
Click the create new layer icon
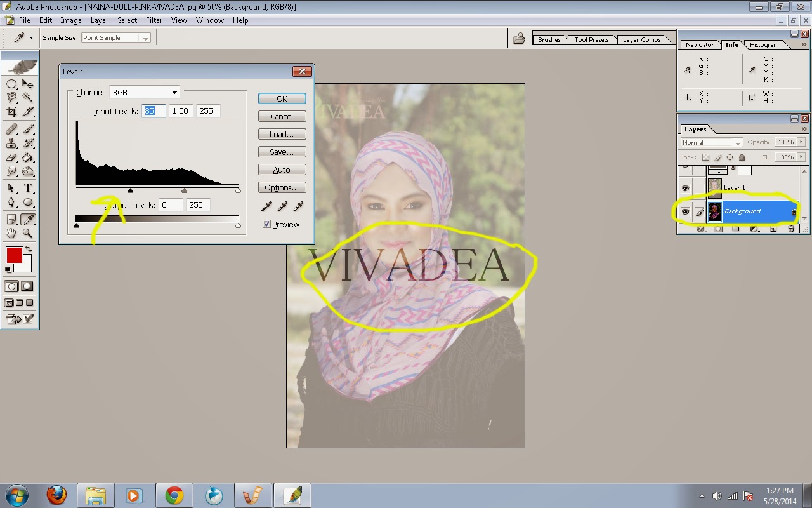click(773, 229)
